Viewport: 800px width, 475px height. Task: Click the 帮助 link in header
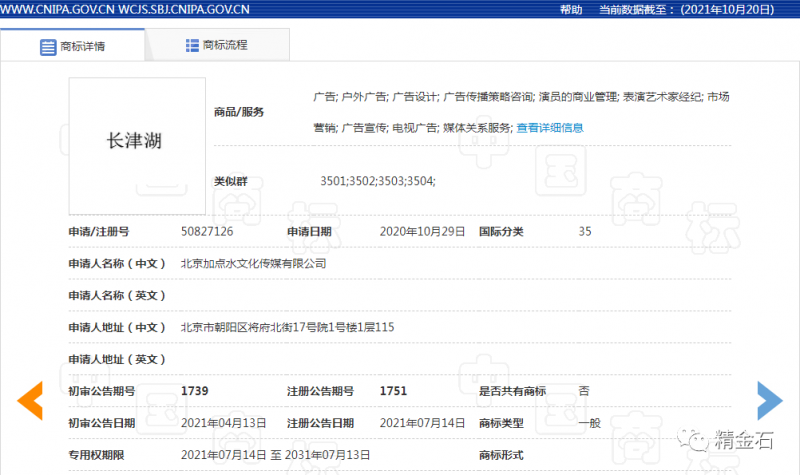[x=571, y=10]
